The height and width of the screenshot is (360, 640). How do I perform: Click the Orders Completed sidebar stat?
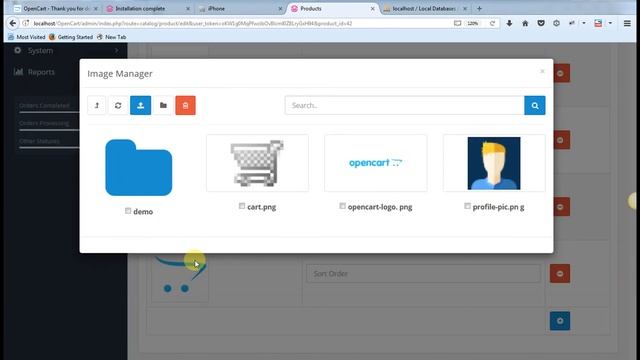coord(44,106)
